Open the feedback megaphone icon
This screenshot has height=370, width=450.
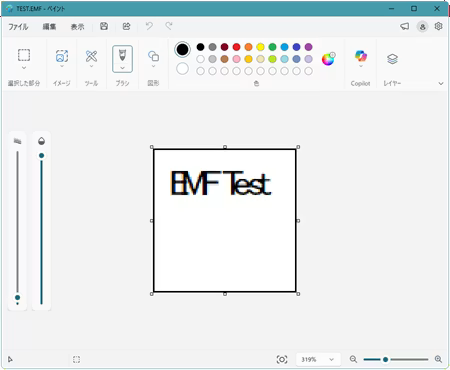click(x=404, y=26)
